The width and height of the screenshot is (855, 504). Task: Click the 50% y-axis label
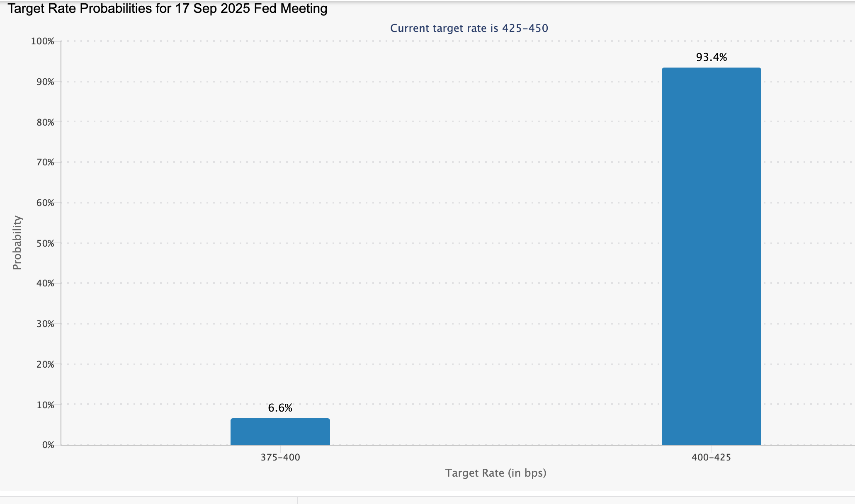click(x=45, y=244)
